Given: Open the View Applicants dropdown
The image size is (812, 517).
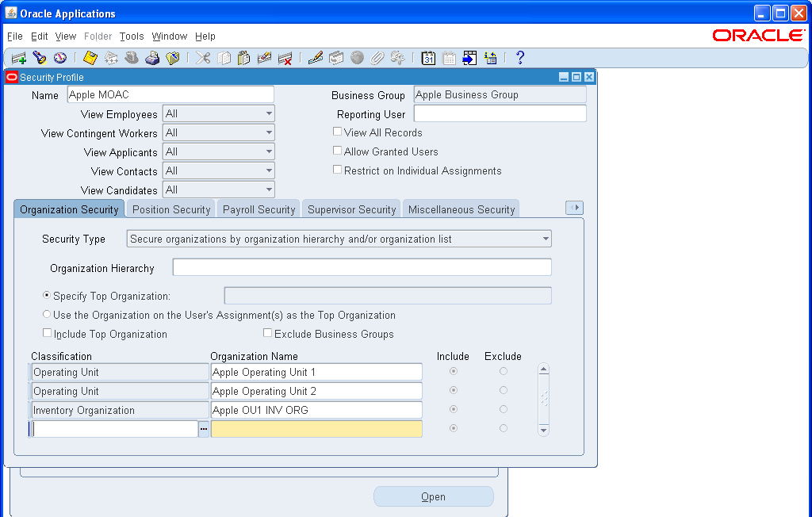Looking at the screenshot, I should pos(219,151).
